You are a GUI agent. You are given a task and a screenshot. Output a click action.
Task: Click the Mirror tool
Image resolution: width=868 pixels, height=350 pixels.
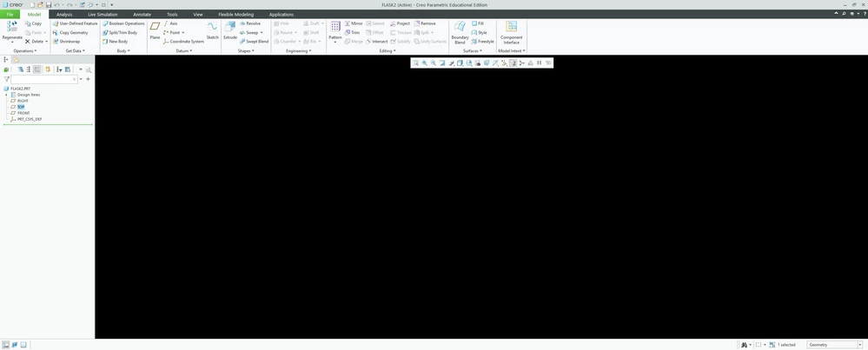tap(353, 23)
